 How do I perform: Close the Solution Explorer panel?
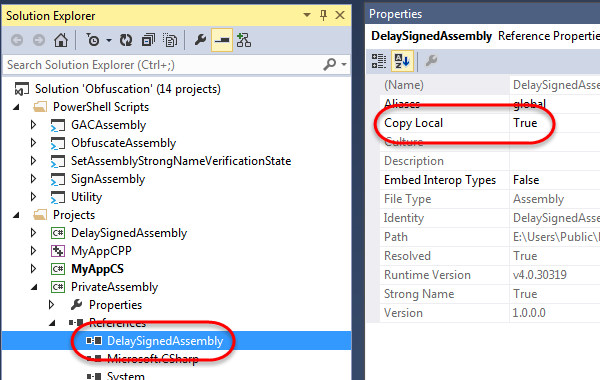(340, 15)
